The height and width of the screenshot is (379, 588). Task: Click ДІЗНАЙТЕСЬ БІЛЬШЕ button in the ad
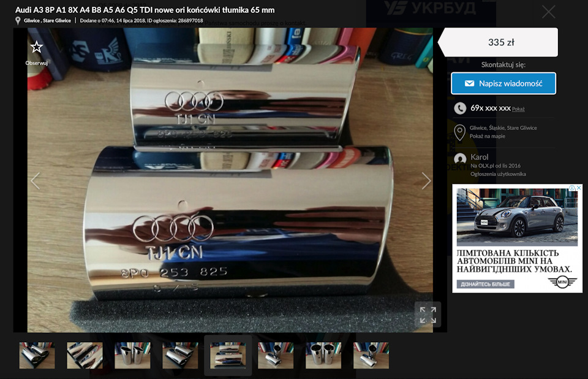click(485, 285)
